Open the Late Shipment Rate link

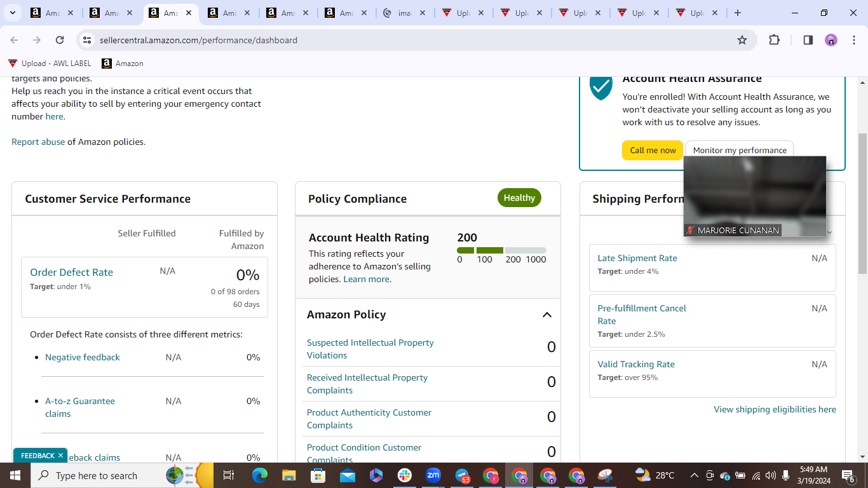(637, 258)
